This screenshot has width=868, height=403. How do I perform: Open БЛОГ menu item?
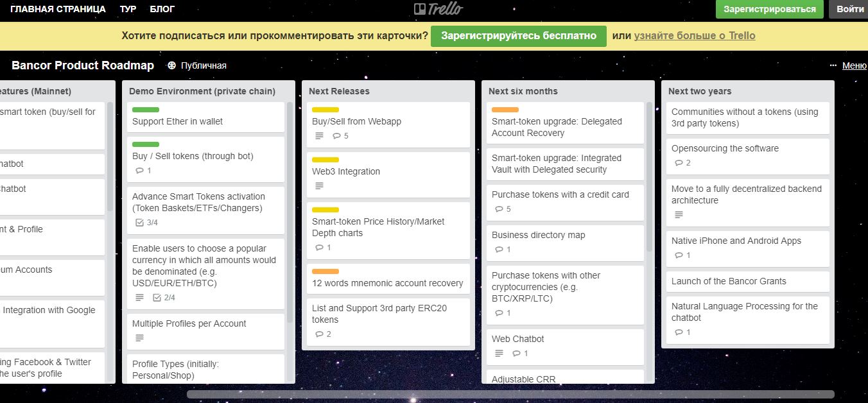tap(162, 9)
